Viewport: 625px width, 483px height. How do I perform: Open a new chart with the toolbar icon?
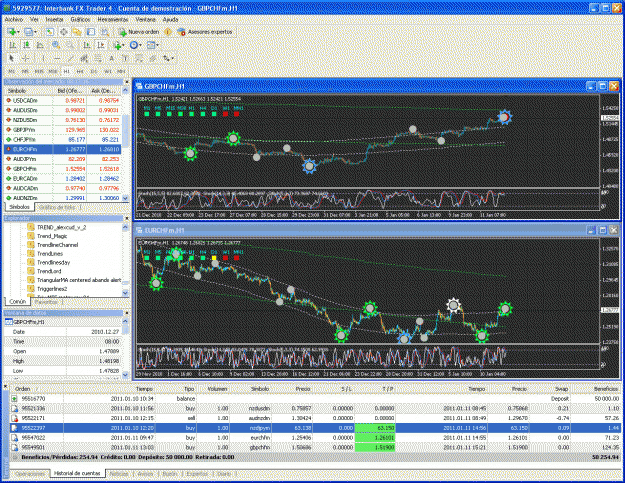pyautogui.click(x=12, y=32)
